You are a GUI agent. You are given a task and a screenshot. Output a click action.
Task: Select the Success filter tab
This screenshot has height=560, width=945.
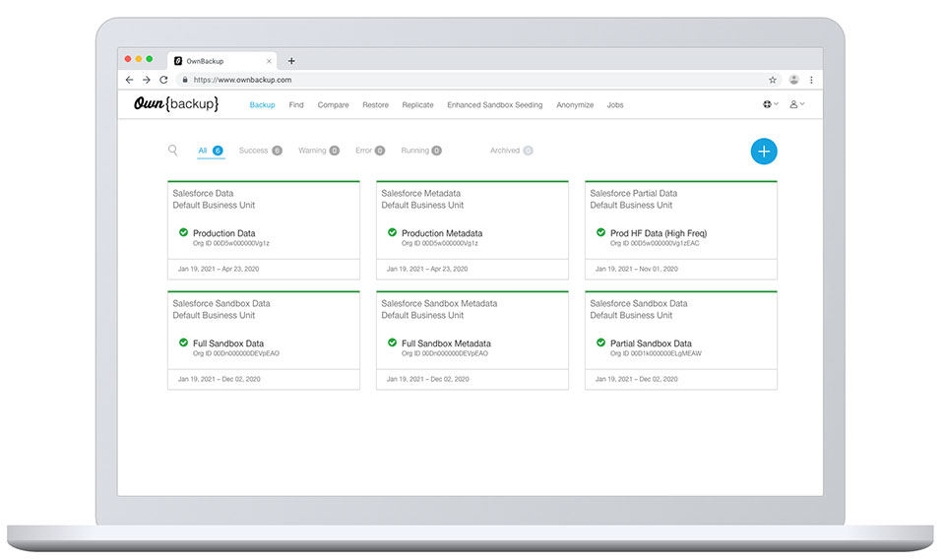pyautogui.click(x=260, y=151)
